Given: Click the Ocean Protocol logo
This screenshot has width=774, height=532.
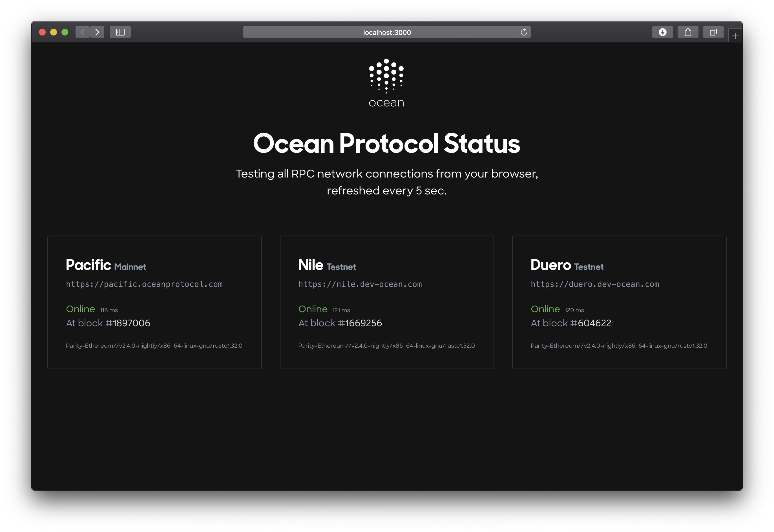Looking at the screenshot, I should coord(386,83).
